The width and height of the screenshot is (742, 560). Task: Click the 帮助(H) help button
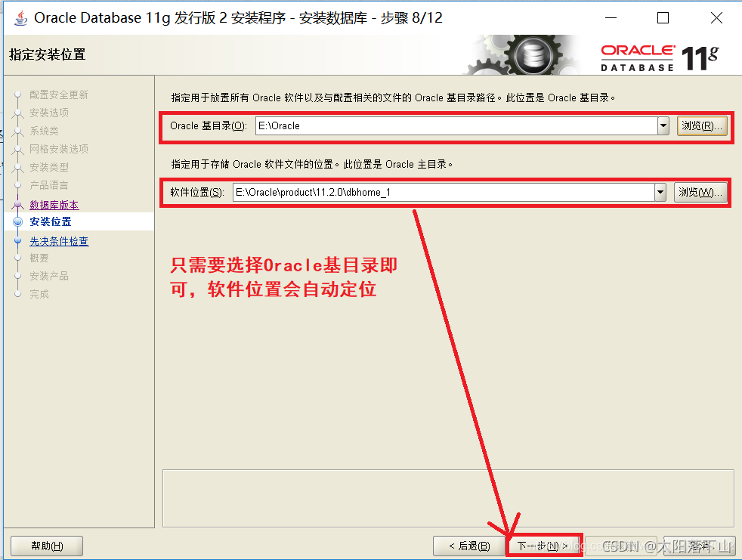tap(47, 546)
